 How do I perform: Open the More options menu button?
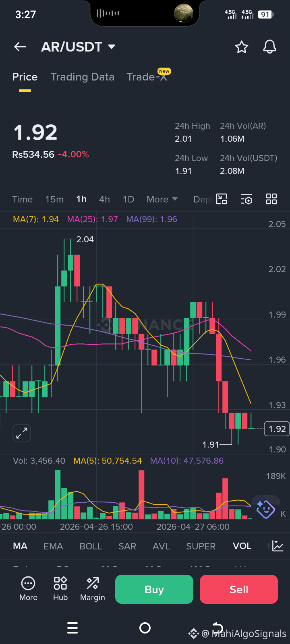pos(28,589)
